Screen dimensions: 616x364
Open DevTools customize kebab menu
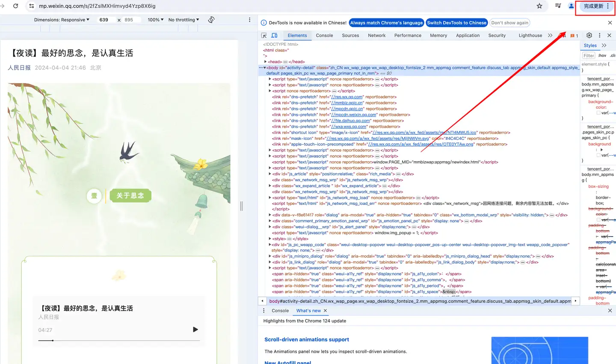599,36
